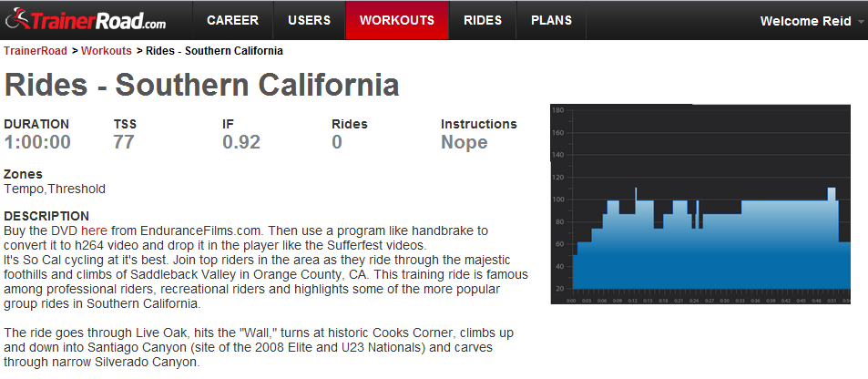Navigate to the PLANS page

551,20
